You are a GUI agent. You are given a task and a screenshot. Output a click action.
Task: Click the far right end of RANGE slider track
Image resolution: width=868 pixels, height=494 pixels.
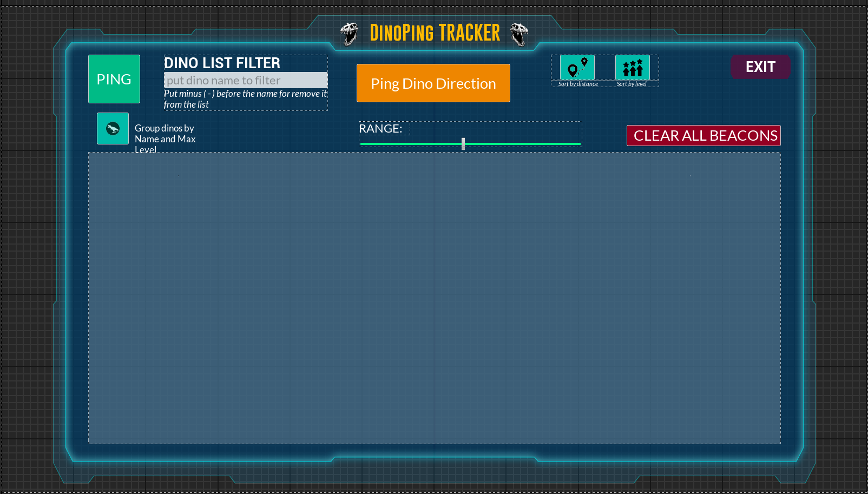[x=578, y=144]
